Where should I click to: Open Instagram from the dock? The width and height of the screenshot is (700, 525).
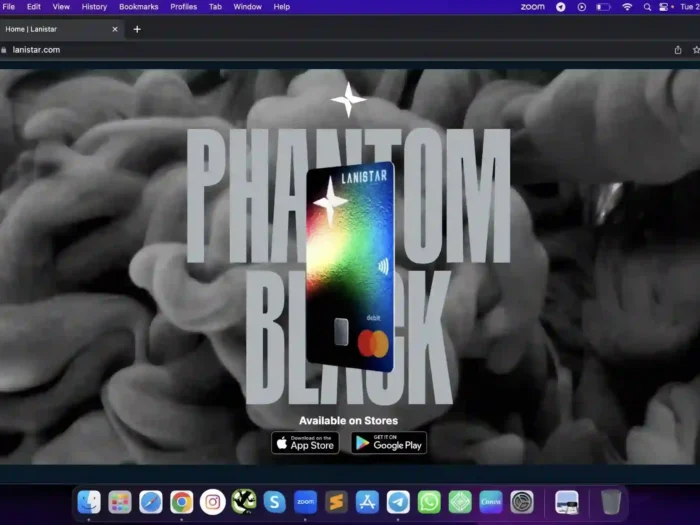click(x=212, y=502)
